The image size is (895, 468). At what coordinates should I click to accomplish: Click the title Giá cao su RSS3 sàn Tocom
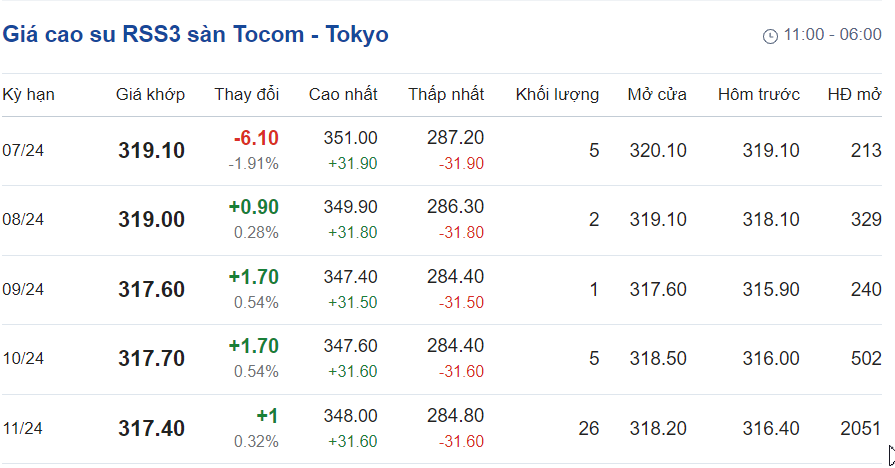pos(195,35)
